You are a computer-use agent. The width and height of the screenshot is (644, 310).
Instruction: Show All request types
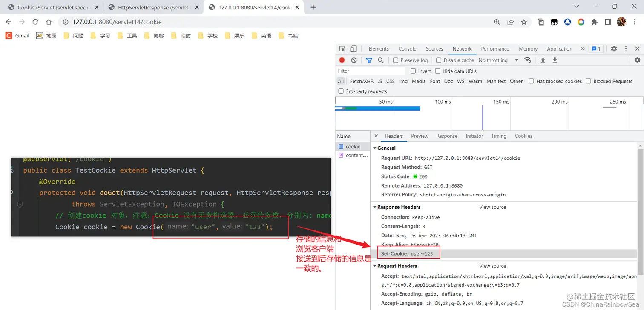[341, 81]
